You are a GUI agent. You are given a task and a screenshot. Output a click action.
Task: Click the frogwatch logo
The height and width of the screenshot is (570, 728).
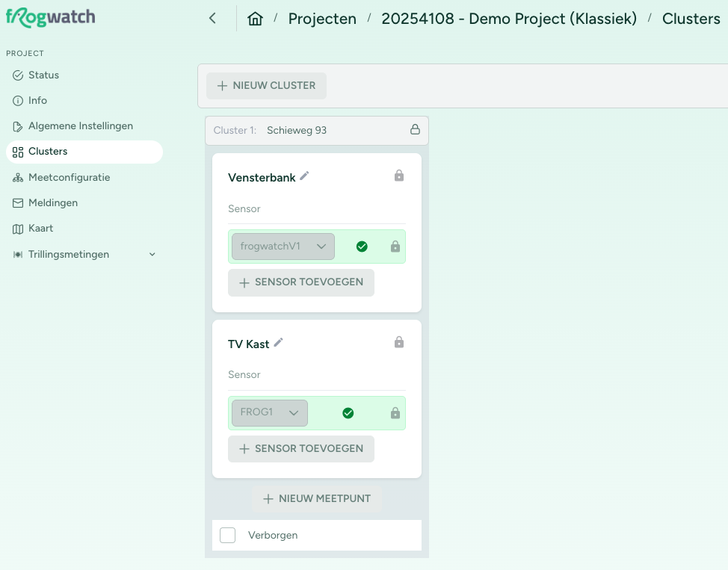point(51,18)
